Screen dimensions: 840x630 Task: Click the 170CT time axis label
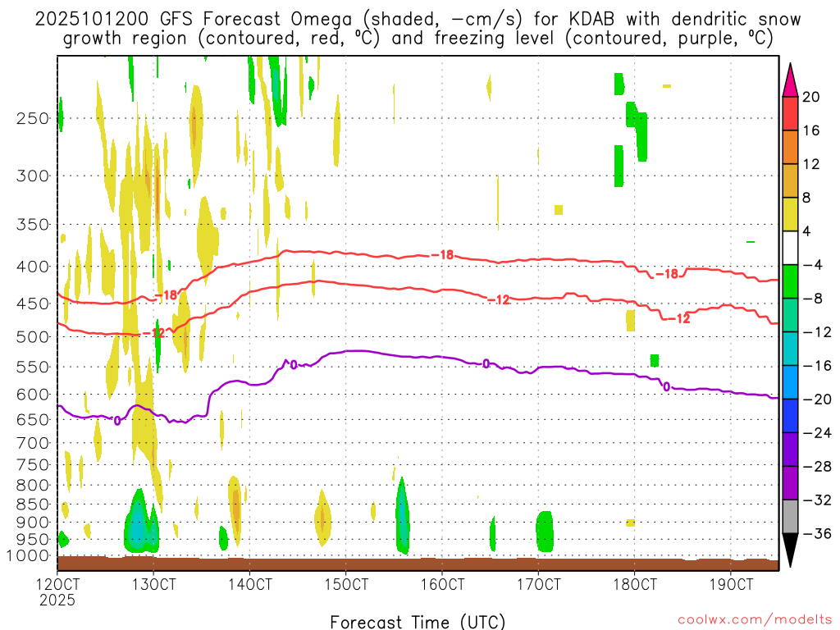click(x=538, y=584)
